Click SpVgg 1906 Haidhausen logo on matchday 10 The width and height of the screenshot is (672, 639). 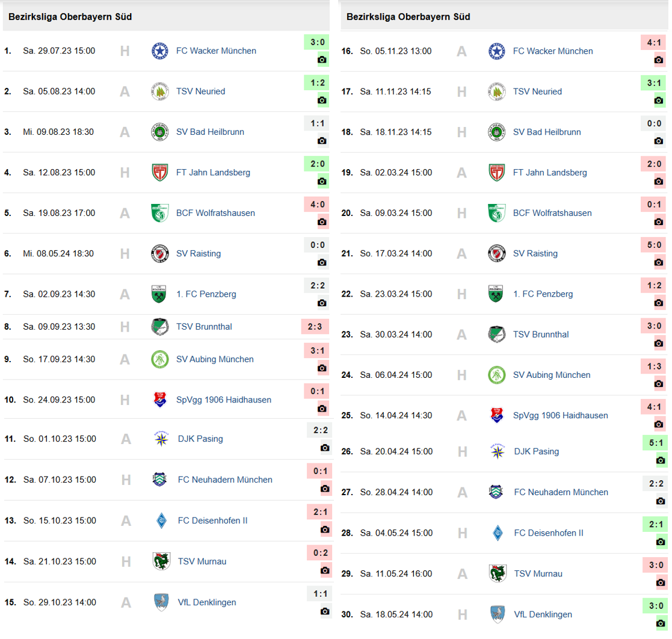click(x=159, y=400)
